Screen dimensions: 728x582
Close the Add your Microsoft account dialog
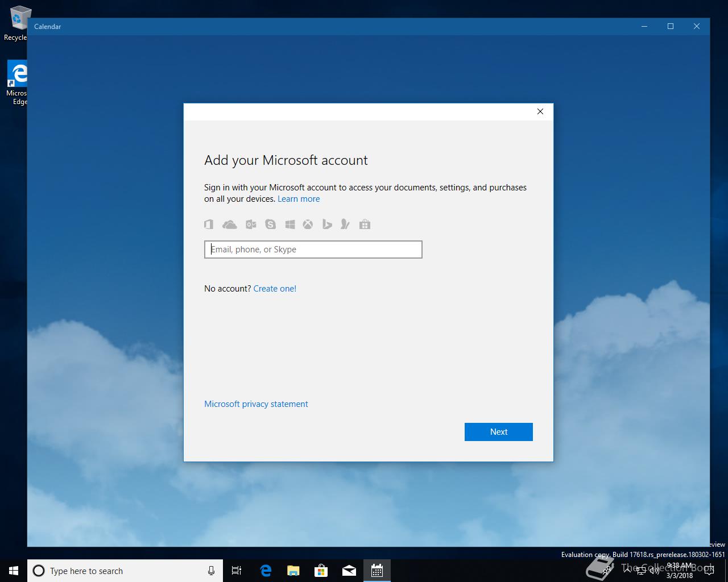(540, 111)
